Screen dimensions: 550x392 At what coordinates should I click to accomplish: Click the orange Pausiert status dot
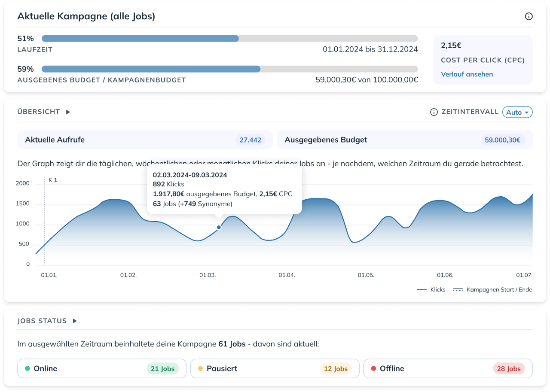(x=201, y=368)
